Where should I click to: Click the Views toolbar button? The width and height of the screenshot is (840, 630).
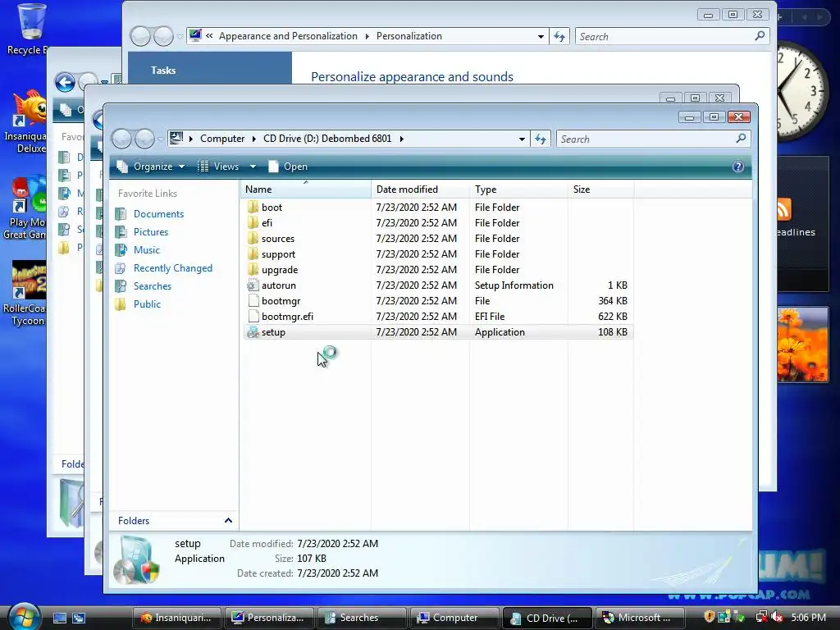tap(218, 167)
